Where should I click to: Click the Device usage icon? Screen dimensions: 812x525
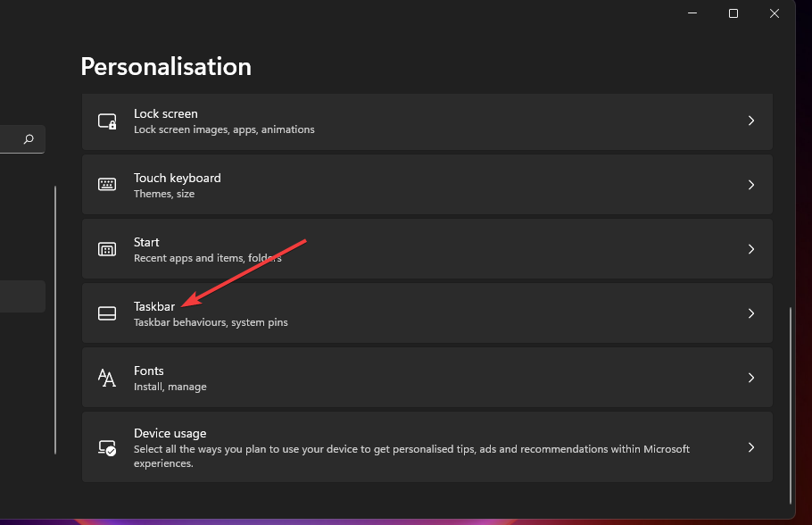click(107, 447)
